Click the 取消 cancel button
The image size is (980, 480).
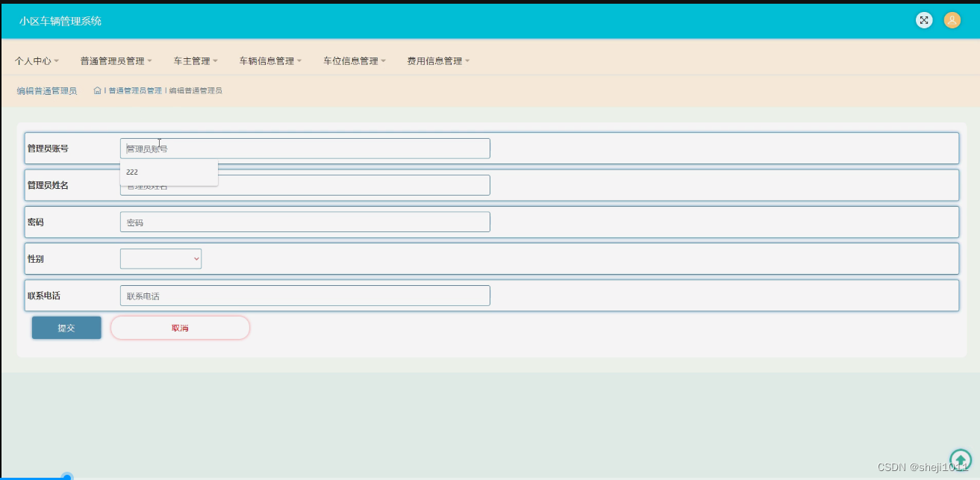tap(180, 328)
